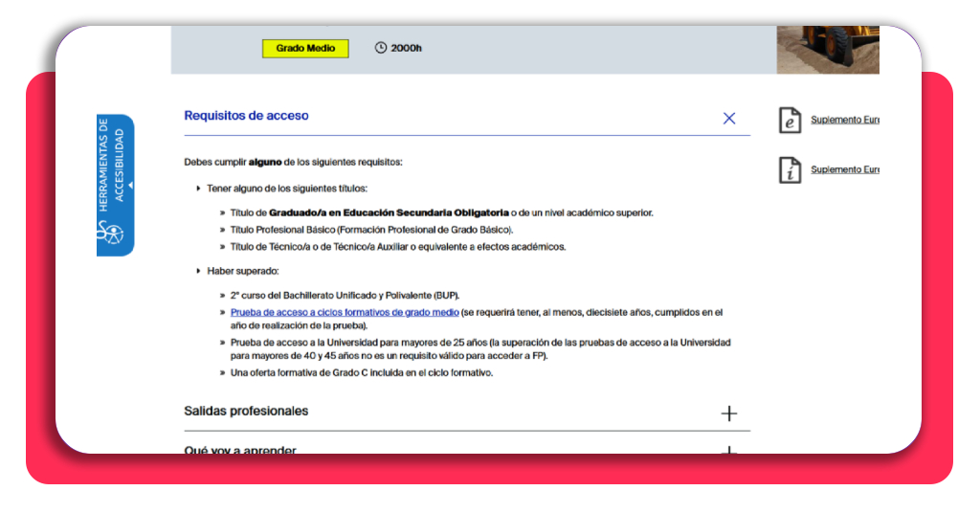Image resolution: width=980 pixels, height=513 pixels.
Task: Click the accessibility figures icon
Action: [x=110, y=234]
